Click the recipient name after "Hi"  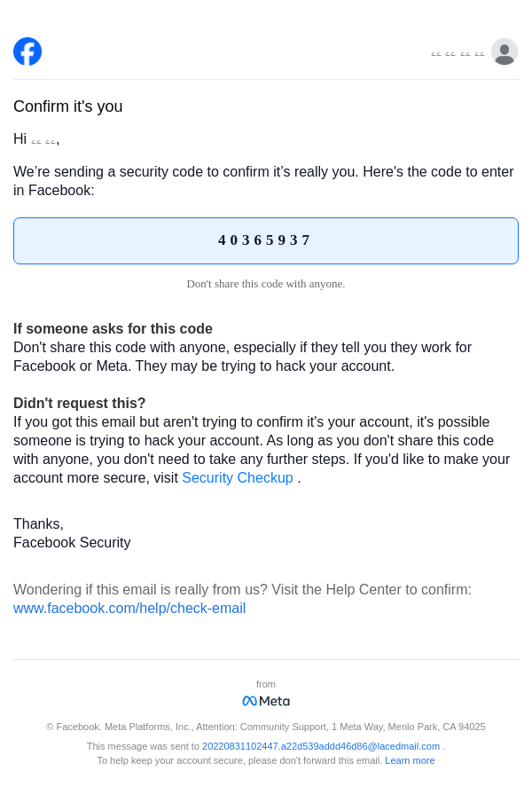click(43, 140)
